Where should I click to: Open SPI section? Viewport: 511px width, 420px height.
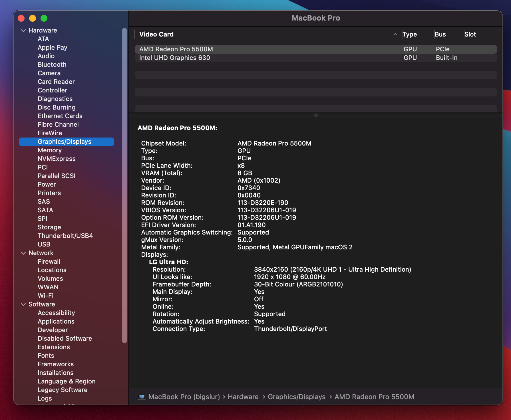(42, 219)
